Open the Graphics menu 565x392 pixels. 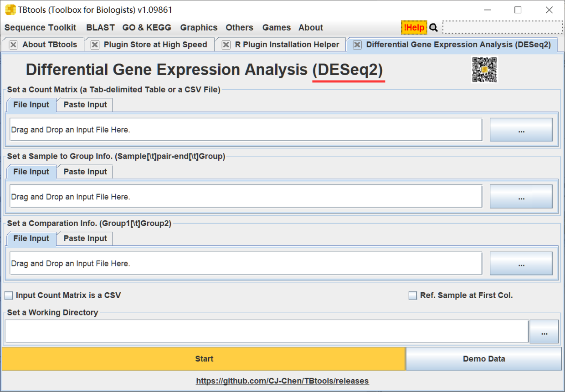point(199,27)
